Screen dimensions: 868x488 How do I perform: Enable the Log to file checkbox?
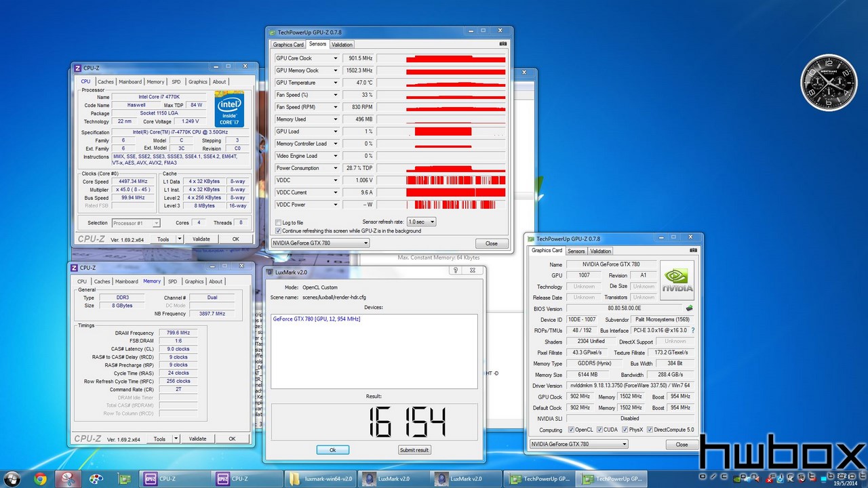pyautogui.click(x=279, y=222)
